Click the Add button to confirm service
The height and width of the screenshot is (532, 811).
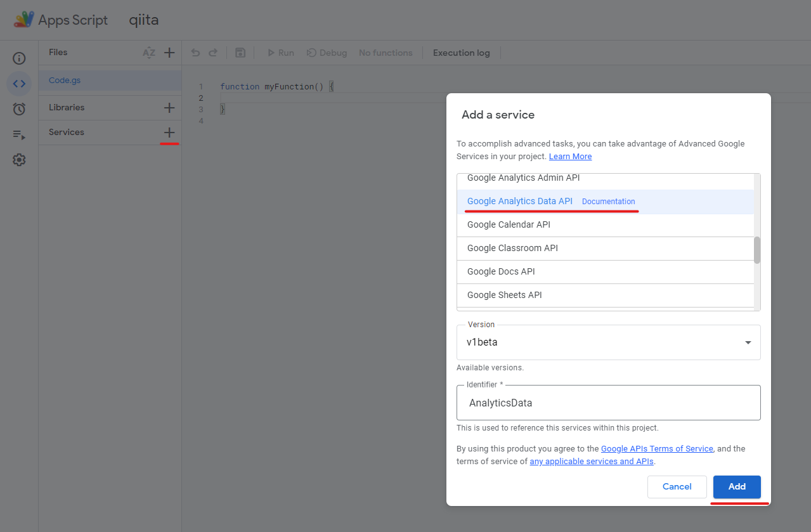tap(736, 486)
